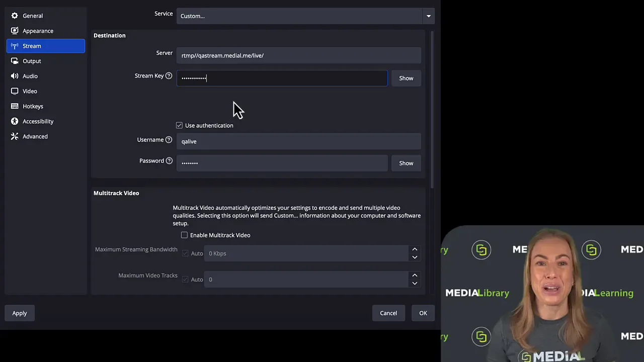
Task: Increase Maximum Video Tracks with up arrow
Action: click(x=415, y=276)
